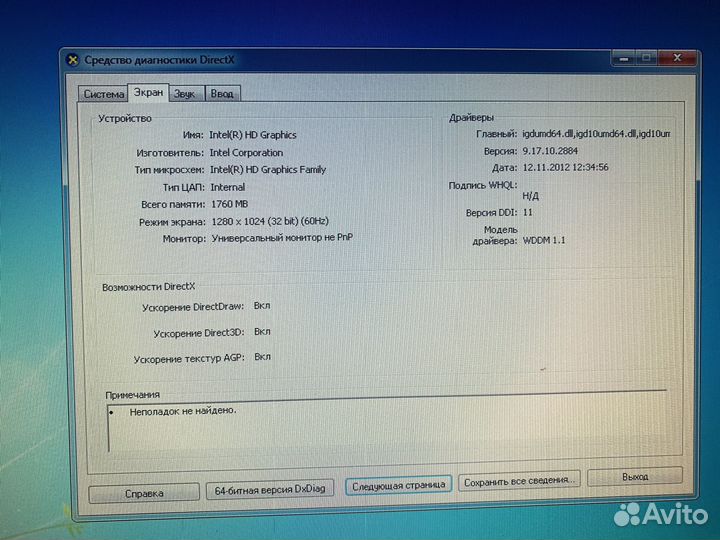Click the driver version 9.17.10.2884
The height and width of the screenshot is (540, 720).
tap(553, 150)
